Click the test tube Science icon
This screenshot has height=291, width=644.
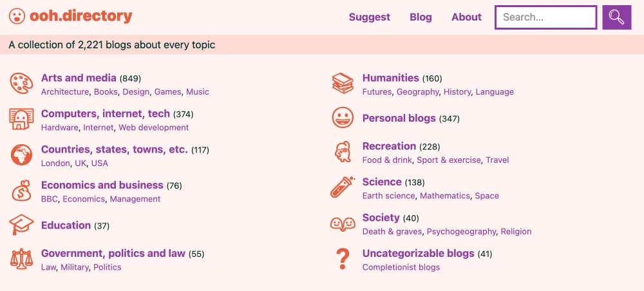pyautogui.click(x=343, y=187)
